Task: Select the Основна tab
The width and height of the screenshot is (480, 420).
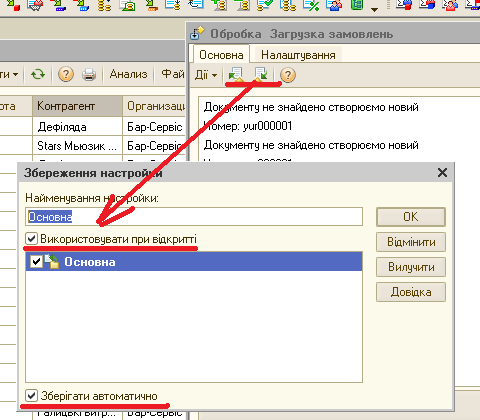Action: click(x=221, y=55)
